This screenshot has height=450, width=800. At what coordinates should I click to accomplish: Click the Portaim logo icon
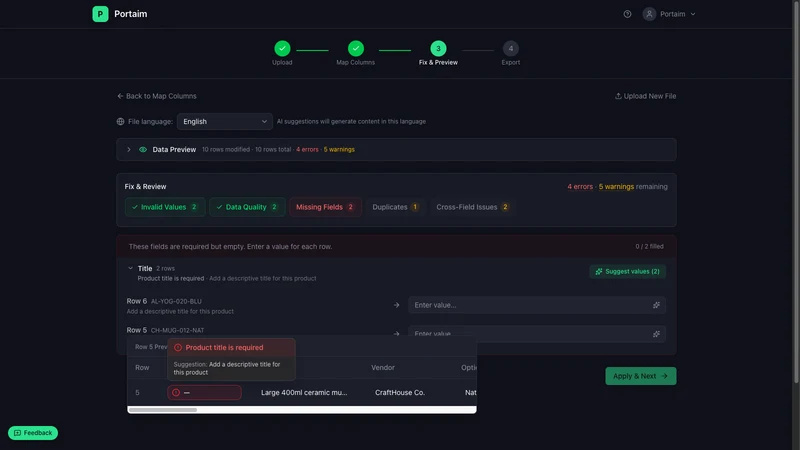pos(100,14)
